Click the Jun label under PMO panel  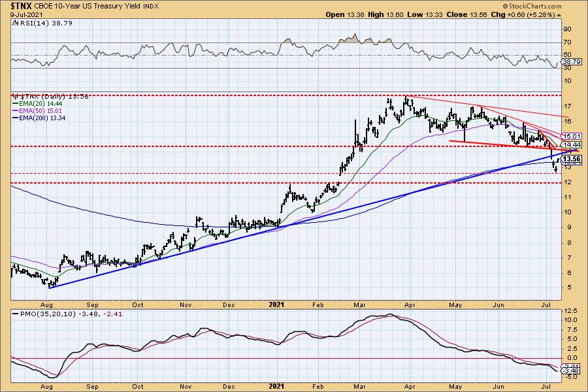tap(498, 386)
